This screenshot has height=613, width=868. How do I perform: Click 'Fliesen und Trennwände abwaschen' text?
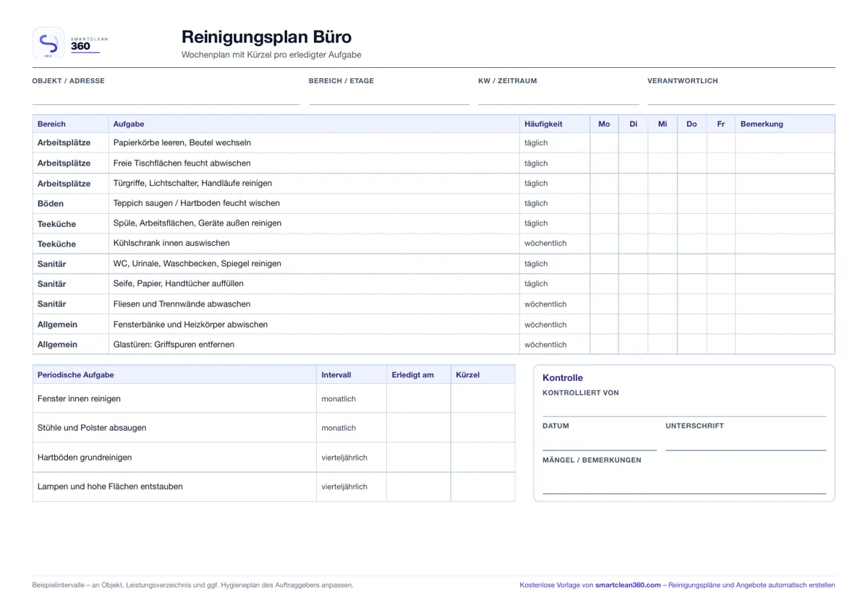click(x=182, y=304)
